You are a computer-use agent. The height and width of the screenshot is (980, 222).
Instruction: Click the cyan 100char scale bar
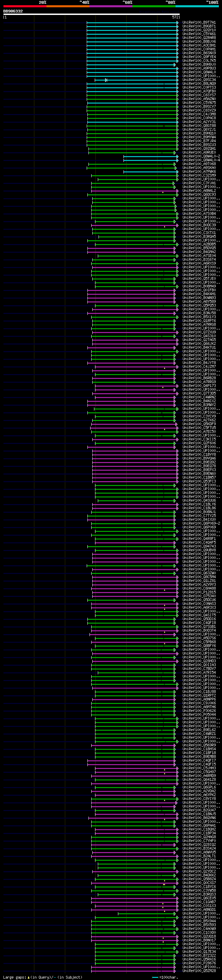pos(155,977)
